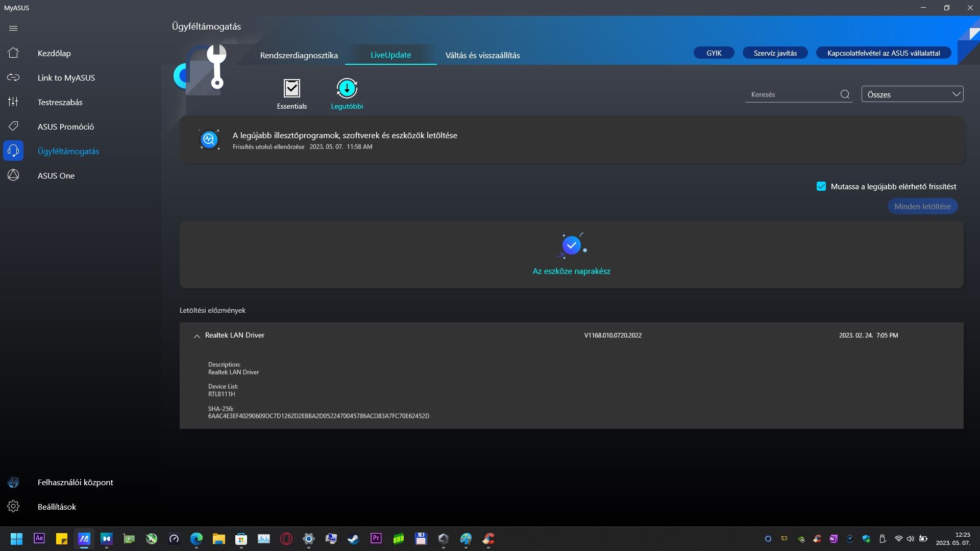
Task: Click version V1168.010.0720.2022
Action: (613, 335)
